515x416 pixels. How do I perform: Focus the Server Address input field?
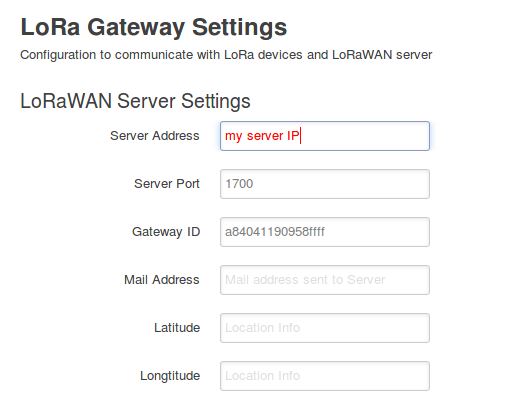coord(325,136)
